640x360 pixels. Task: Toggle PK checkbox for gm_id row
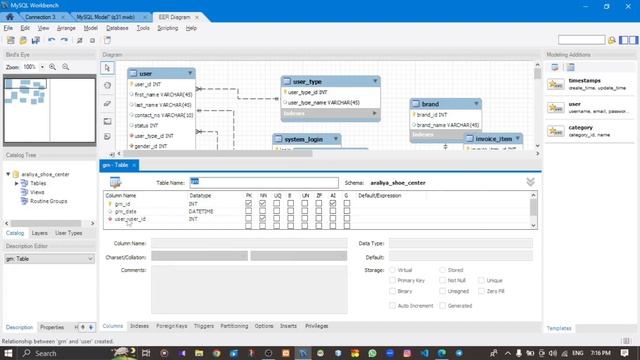coord(249,203)
